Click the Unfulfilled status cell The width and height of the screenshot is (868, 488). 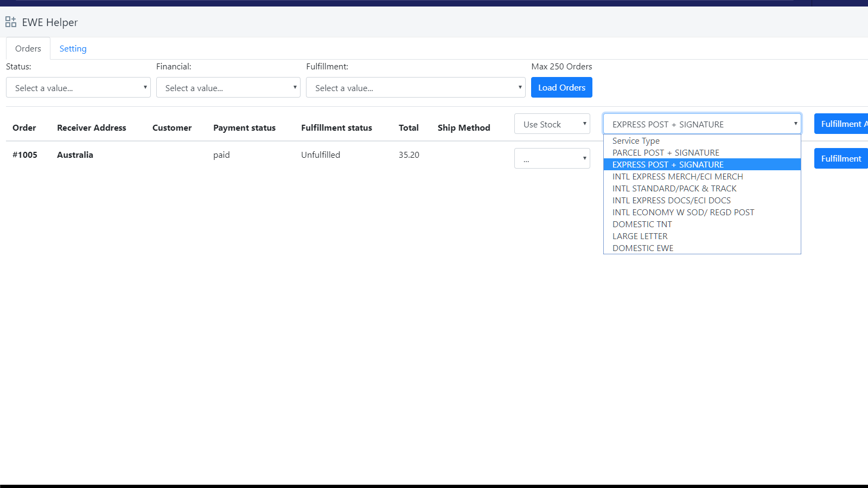(321, 155)
